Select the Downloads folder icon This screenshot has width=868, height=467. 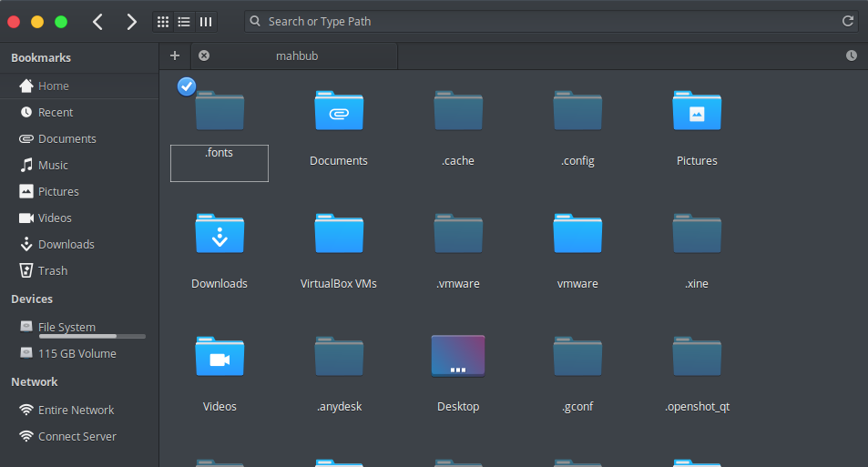click(x=220, y=234)
